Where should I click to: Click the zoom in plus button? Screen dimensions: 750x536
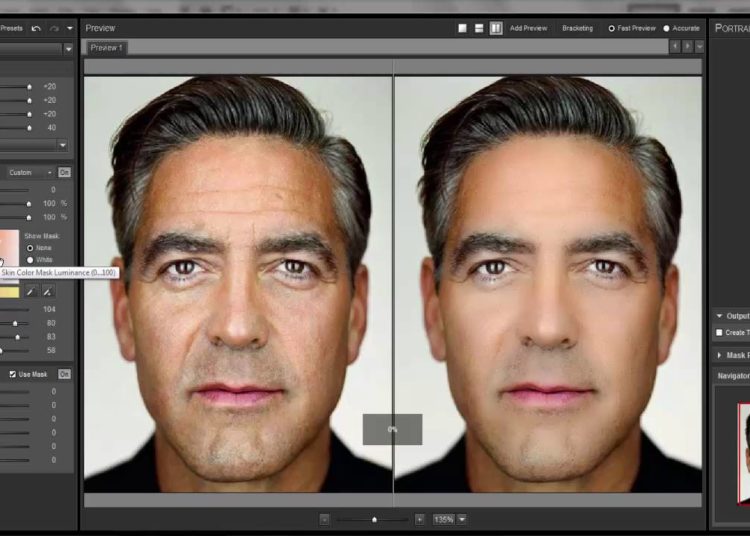[x=419, y=519]
